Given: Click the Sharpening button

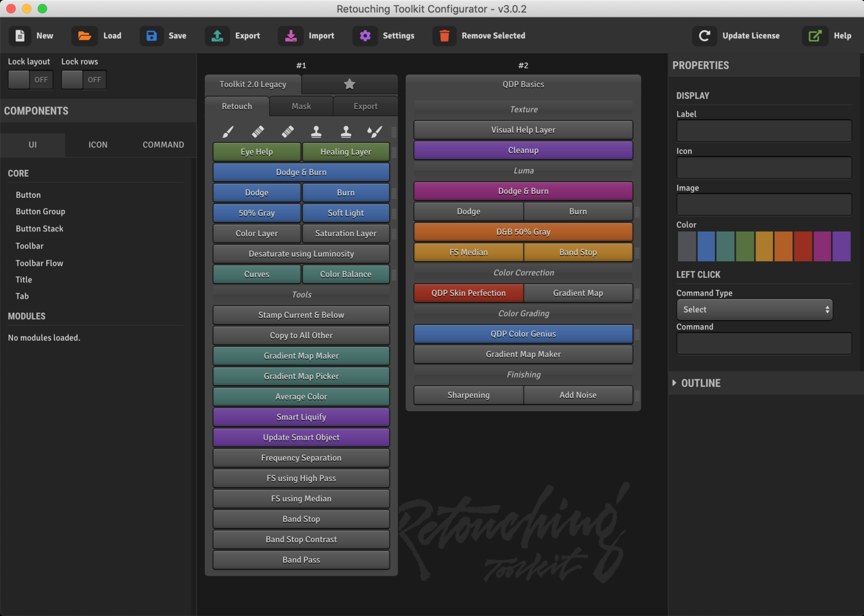Looking at the screenshot, I should click(469, 395).
